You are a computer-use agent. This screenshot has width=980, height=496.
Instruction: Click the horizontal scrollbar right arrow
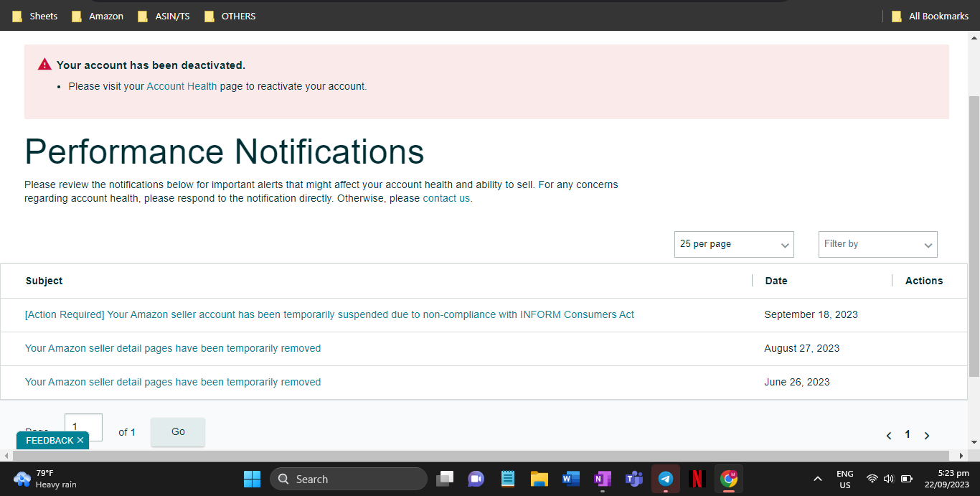(961, 456)
